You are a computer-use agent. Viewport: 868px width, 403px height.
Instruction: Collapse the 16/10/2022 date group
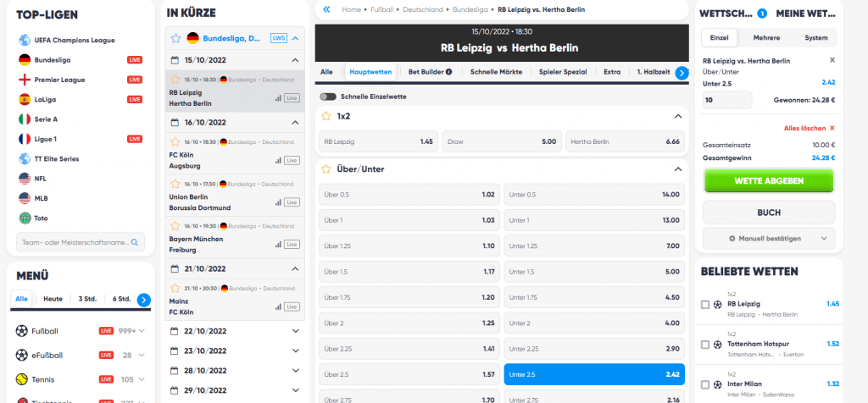[x=295, y=122]
